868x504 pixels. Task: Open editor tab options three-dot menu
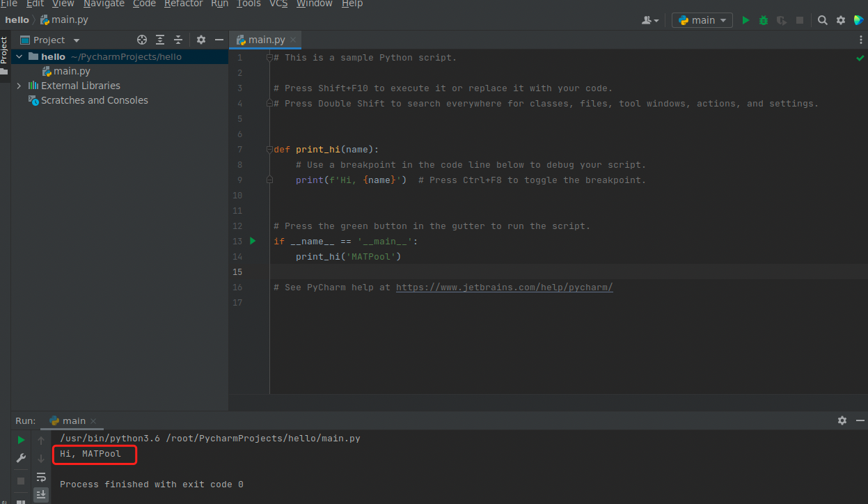coord(860,40)
